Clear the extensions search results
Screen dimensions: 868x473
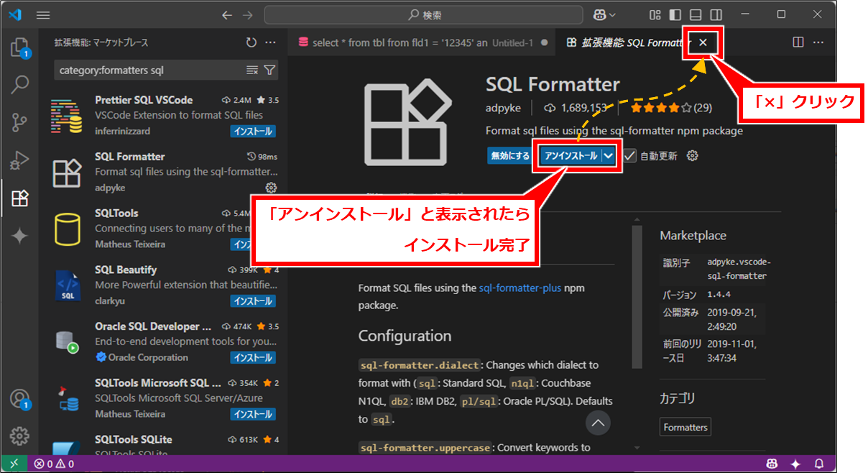[252, 70]
